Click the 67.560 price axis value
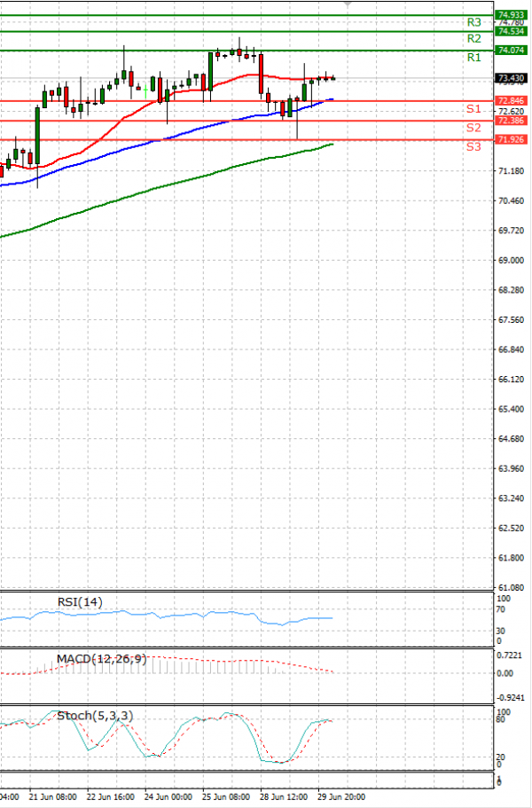 click(x=512, y=320)
